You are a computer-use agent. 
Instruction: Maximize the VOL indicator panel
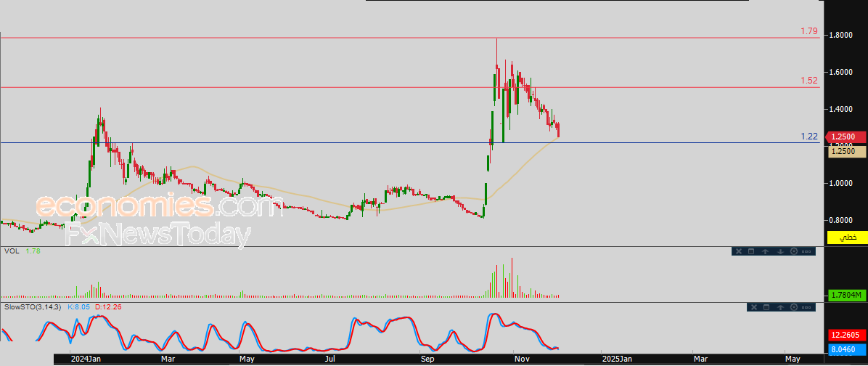click(751, 251)
